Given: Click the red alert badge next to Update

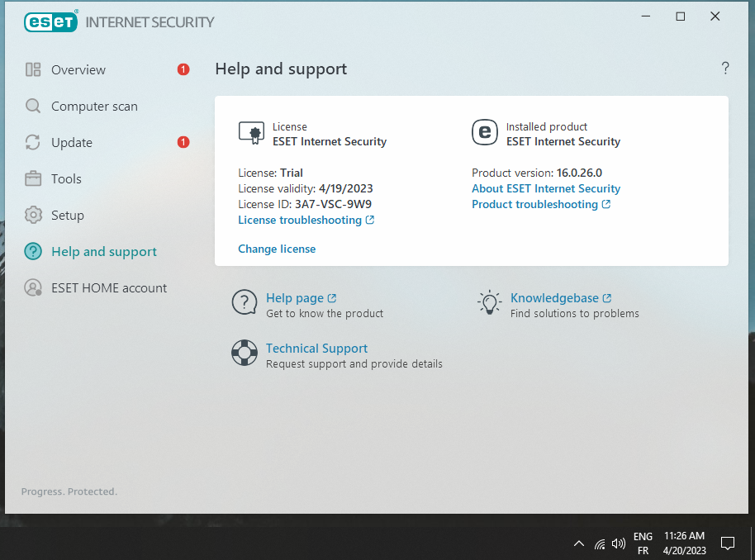Looking at the screenshot, I should coord(183,142).
